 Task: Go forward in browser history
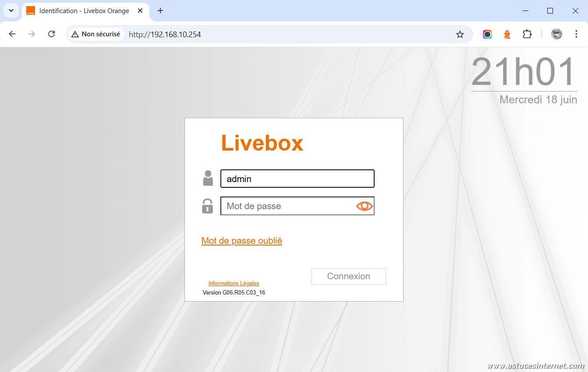pyautogui.click(x=32, y=34)
